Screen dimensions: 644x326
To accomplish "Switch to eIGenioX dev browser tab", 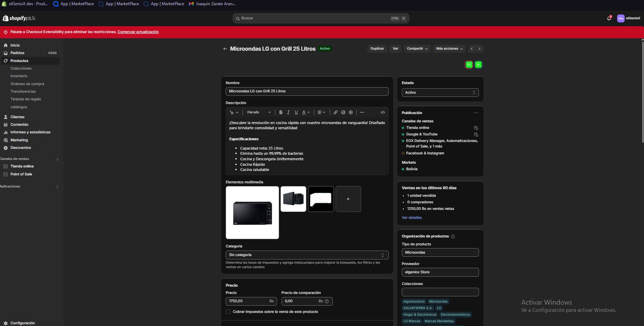I will 25,4.
